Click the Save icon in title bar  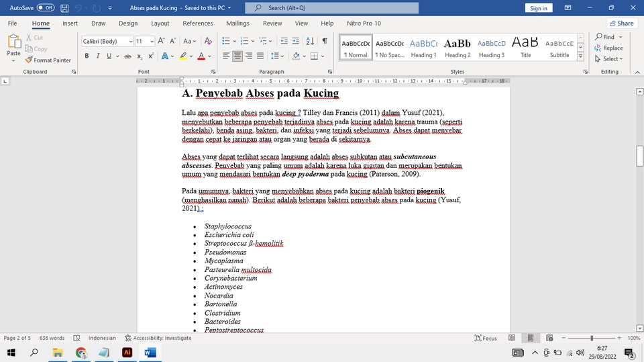click(x=64, y=8)
